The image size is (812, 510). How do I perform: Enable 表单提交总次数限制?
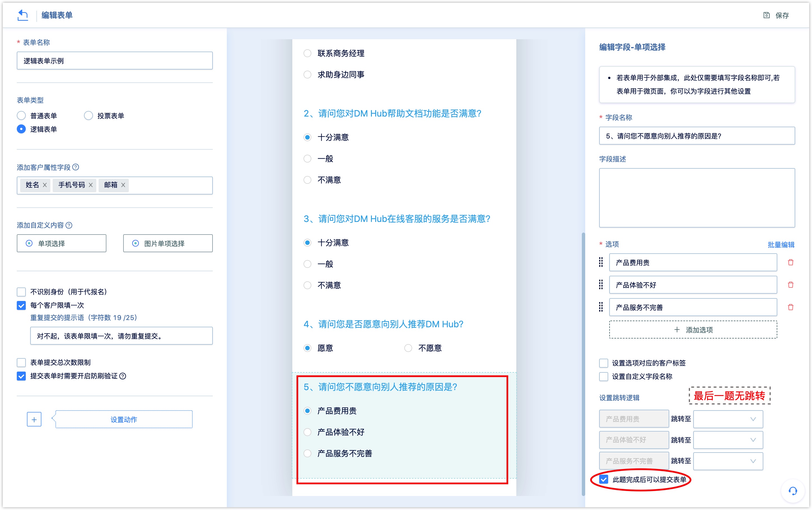tap(21, 363)
